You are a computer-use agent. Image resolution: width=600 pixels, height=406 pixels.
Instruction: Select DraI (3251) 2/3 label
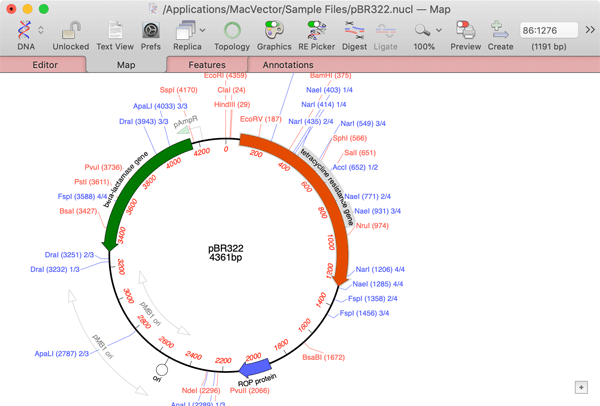coord(69,255)
